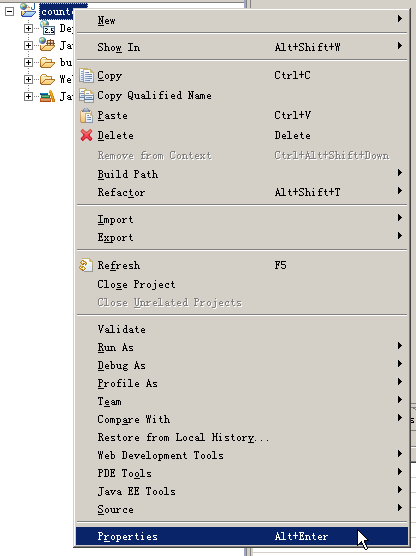
Task: Click the Copy icon in the context menu
Action: [x=86, y=76]
